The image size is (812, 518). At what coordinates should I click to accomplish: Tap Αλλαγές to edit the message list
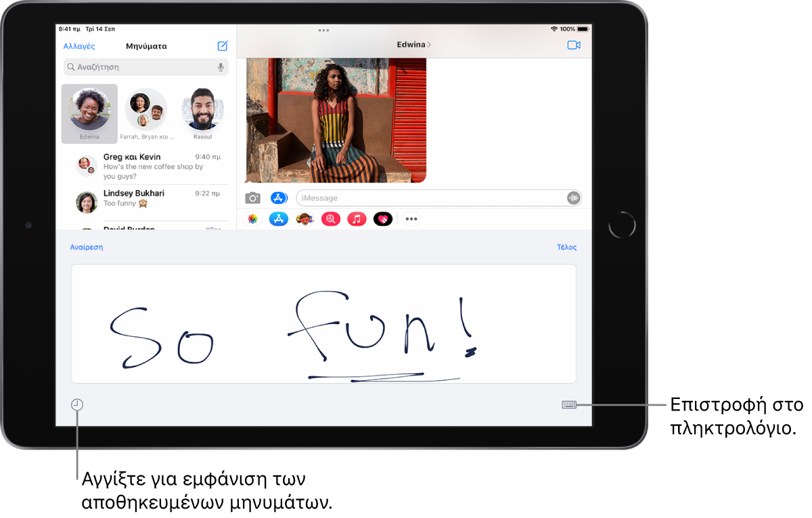[79, 47]
